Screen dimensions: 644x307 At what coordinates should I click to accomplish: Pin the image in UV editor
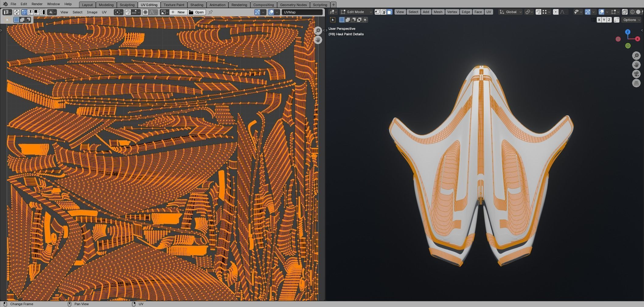(211, 12)
